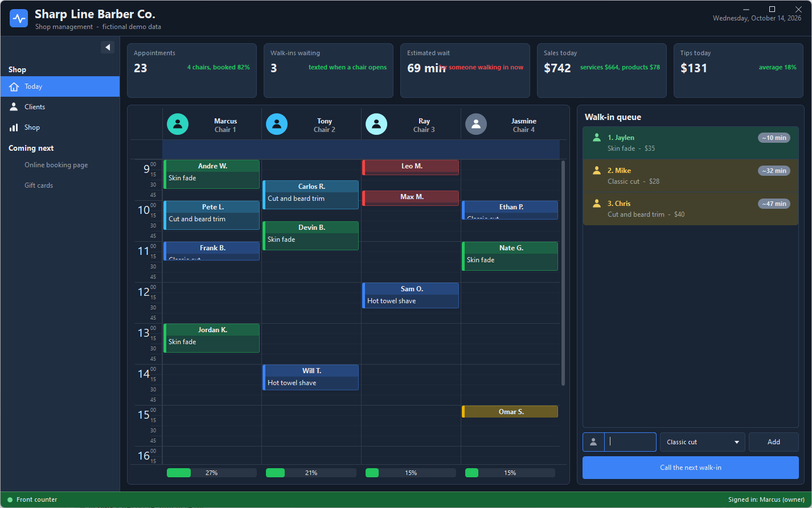Open Nate G. skin fade appointment
Image resolution: width=812 pixels, height=508 pixels.
[x=510, y=256]
